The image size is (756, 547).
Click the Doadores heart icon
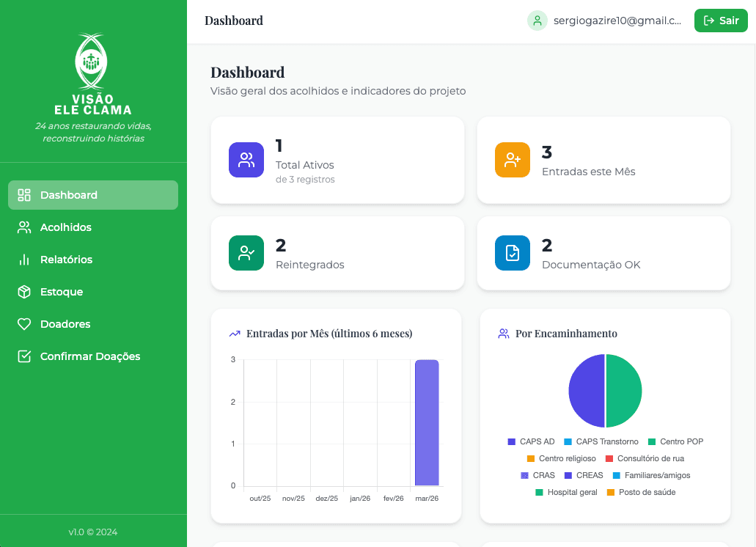tap(24, 324)
